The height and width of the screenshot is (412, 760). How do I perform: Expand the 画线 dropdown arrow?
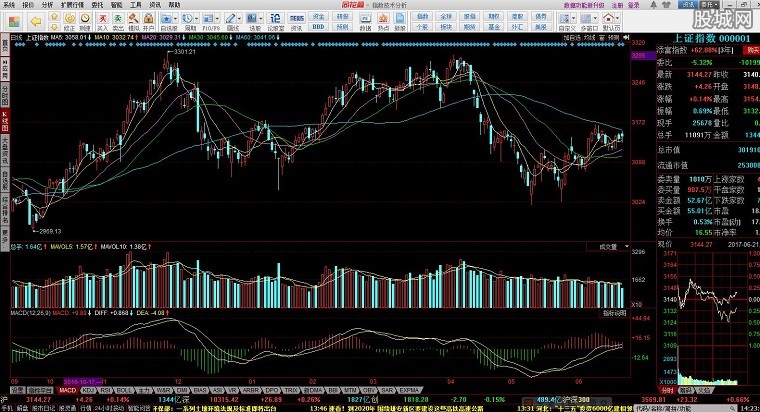[x=239, y=18]
